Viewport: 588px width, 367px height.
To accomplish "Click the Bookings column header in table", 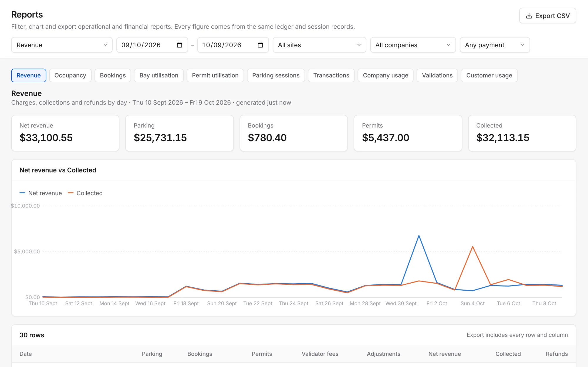I will [x=200, y=354].
